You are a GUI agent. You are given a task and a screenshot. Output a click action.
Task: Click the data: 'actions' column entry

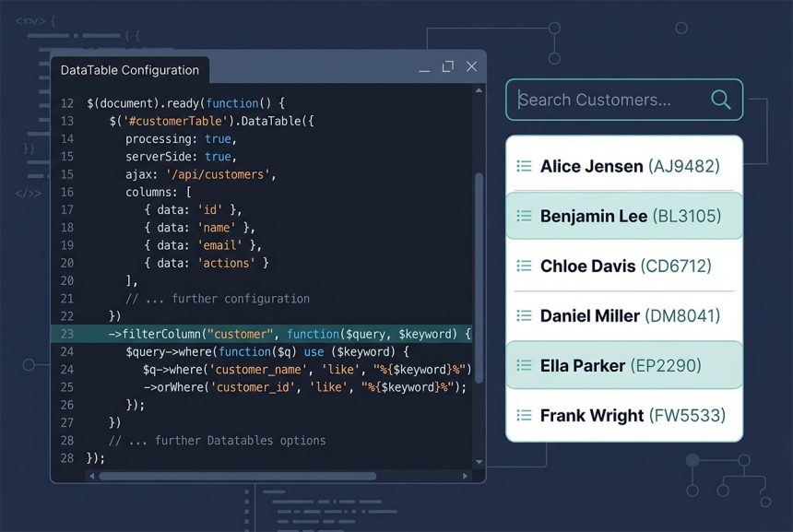[207, 263]
